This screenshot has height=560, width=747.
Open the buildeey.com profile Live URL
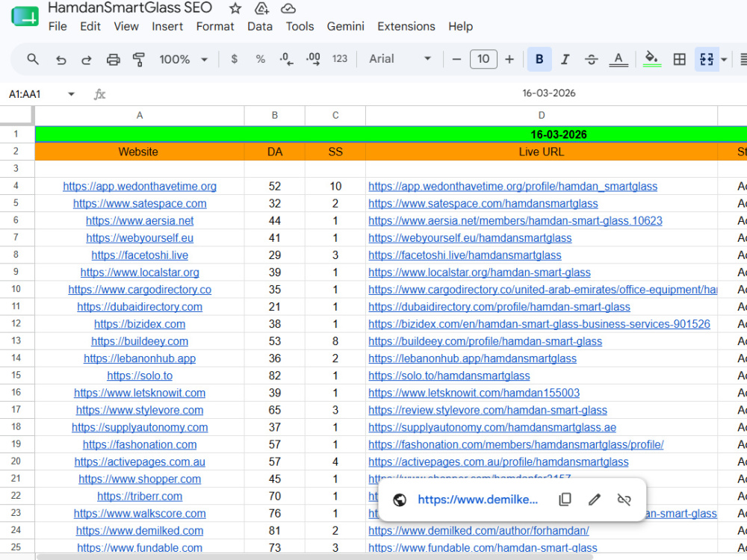coord(485,341)
